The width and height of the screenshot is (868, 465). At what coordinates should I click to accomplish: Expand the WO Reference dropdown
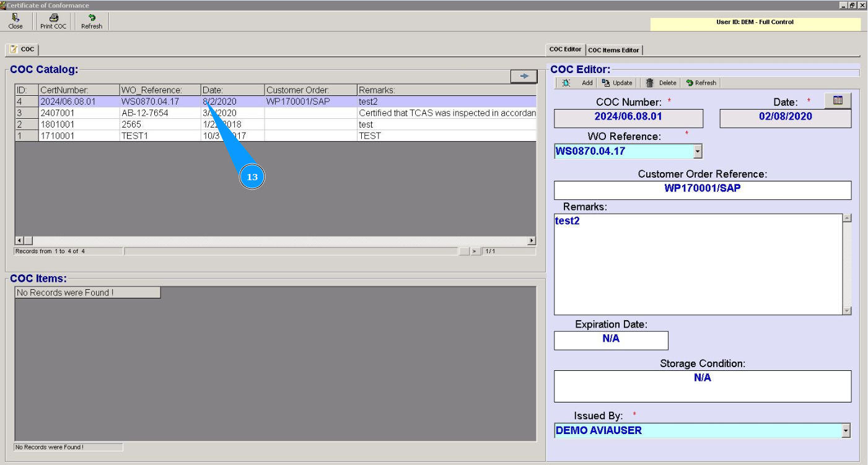698,151
